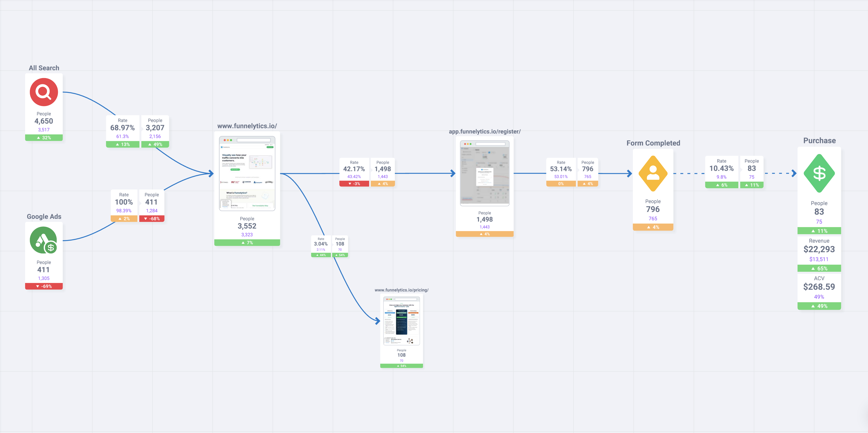Image resolution: width=868 pixels, height=433 pixels.
Task: Select the 53.14% rate card
Action: click(561, 169)
